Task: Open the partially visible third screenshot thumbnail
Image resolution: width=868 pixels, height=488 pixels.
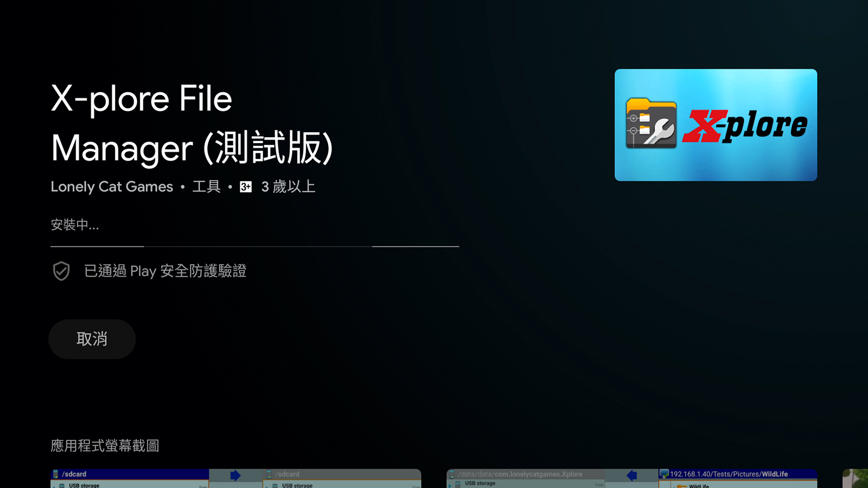Action: coord(856,478)
